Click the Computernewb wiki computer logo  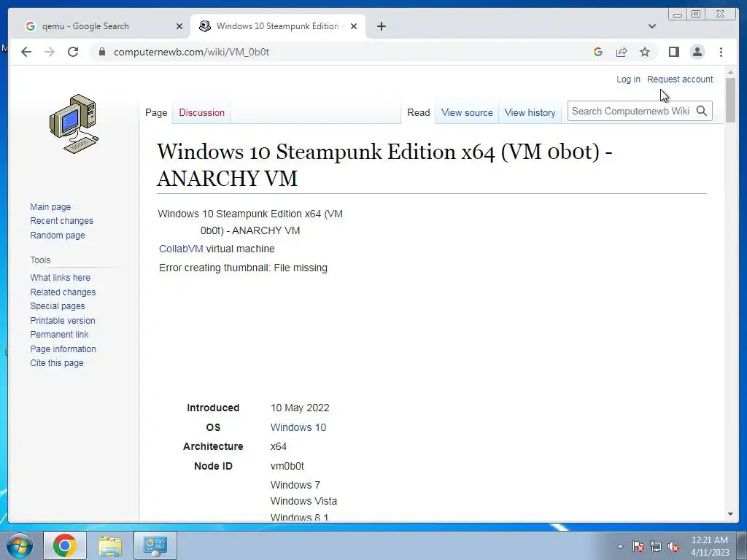point(74,124)
